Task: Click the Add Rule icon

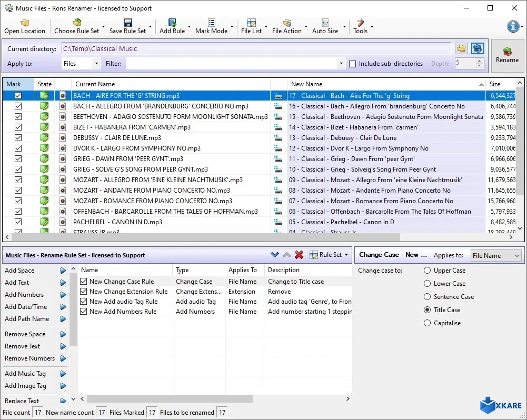Action: 172,23
